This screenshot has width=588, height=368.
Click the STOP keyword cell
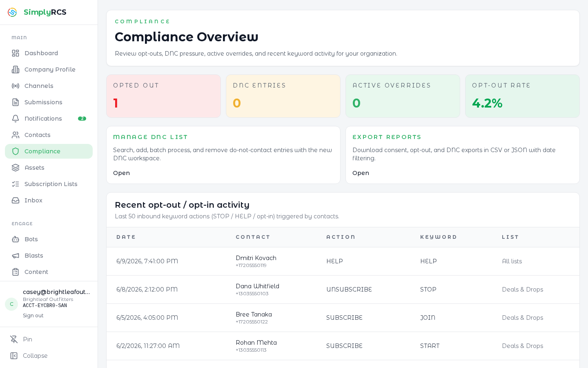428,289
